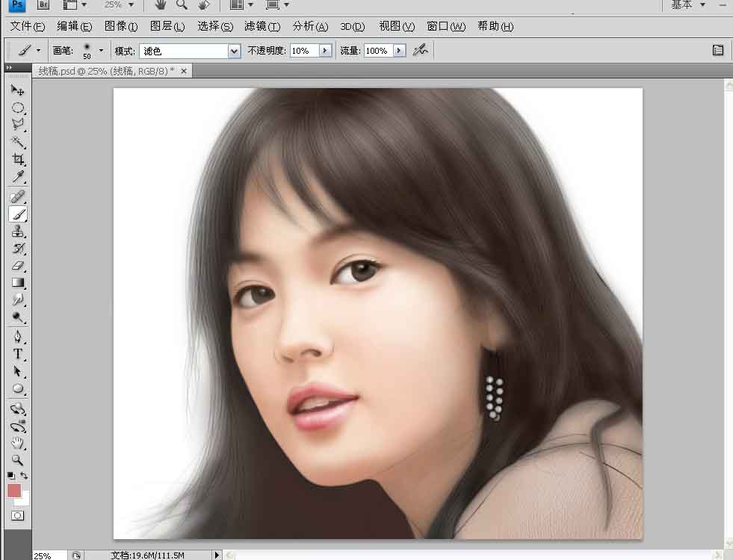Select the 线稿.psd document tab
Screen dimensions: 733x560
(x=106, y=71)
